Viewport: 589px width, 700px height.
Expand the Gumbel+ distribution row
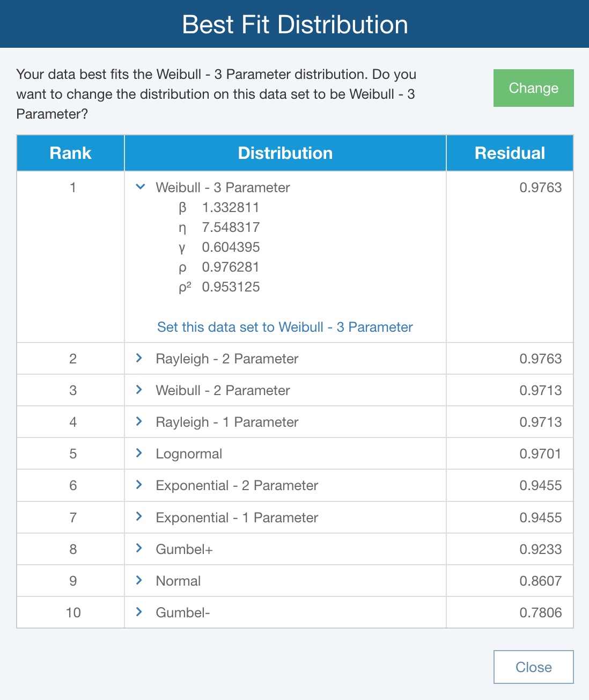click(139, 549)
